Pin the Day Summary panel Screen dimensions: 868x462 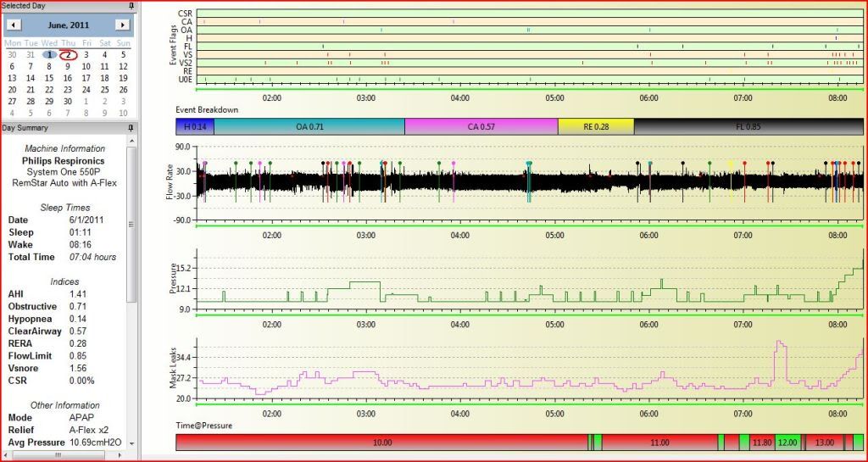pyautogui.click(x=131, y=128)
